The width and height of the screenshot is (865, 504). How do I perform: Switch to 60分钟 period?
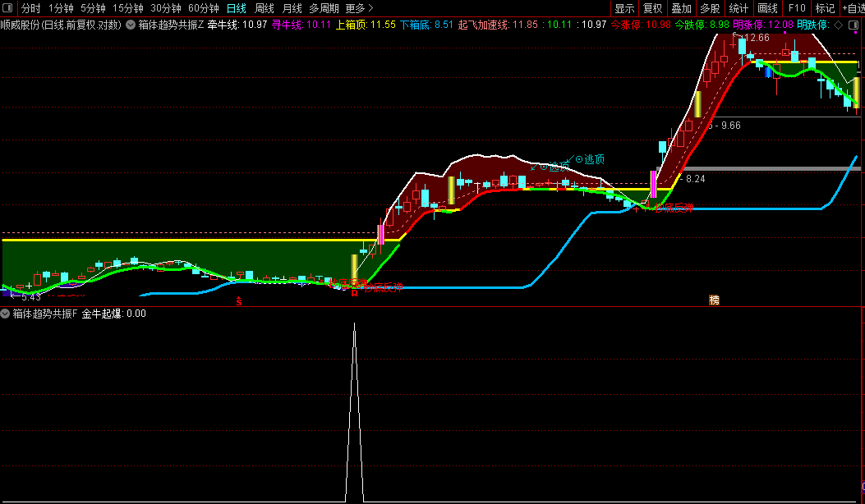pyautogui.click(x=204, y=8)
